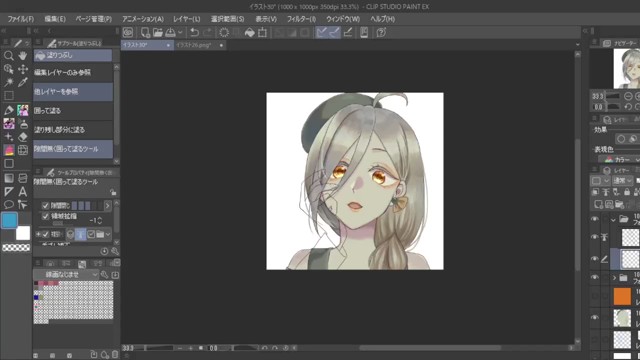Toggle visibility of face thumbnail layer

(x=595, y=318)
